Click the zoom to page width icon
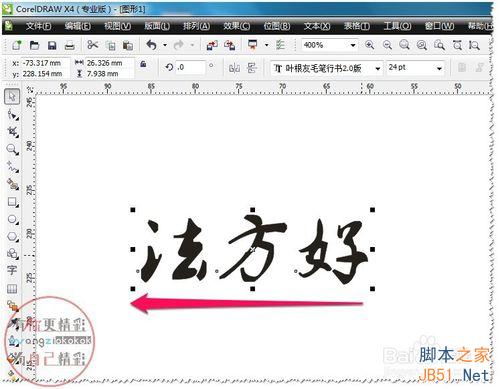 point(457,45)
